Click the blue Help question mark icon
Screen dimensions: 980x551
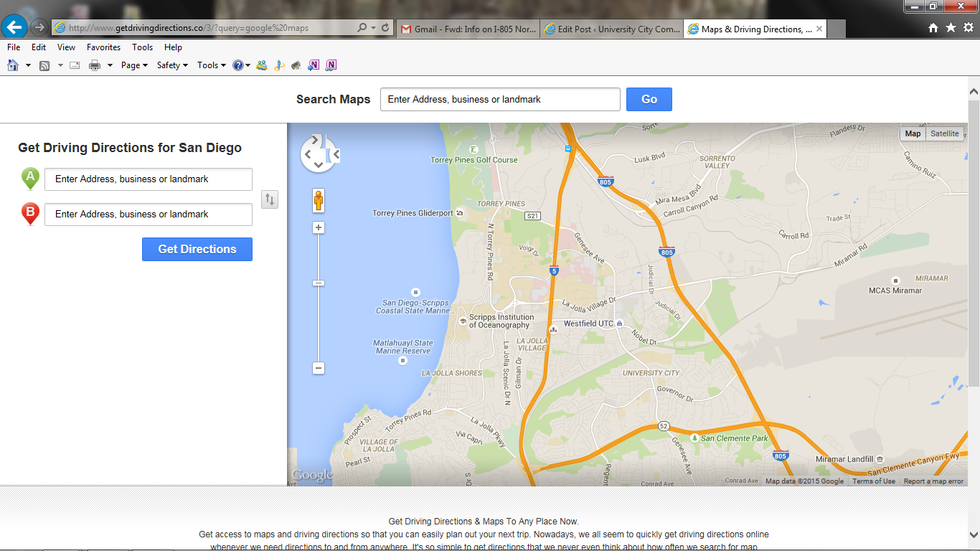coord(237,65)
